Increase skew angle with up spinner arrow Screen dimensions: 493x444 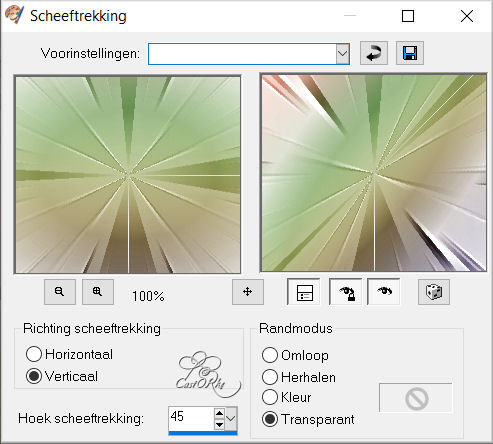[x=219, y=413]
